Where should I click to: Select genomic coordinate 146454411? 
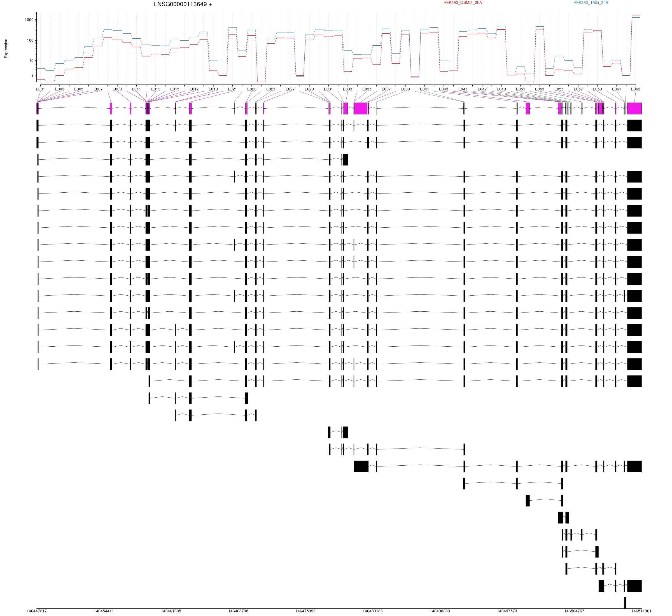(x=104, y=611)
